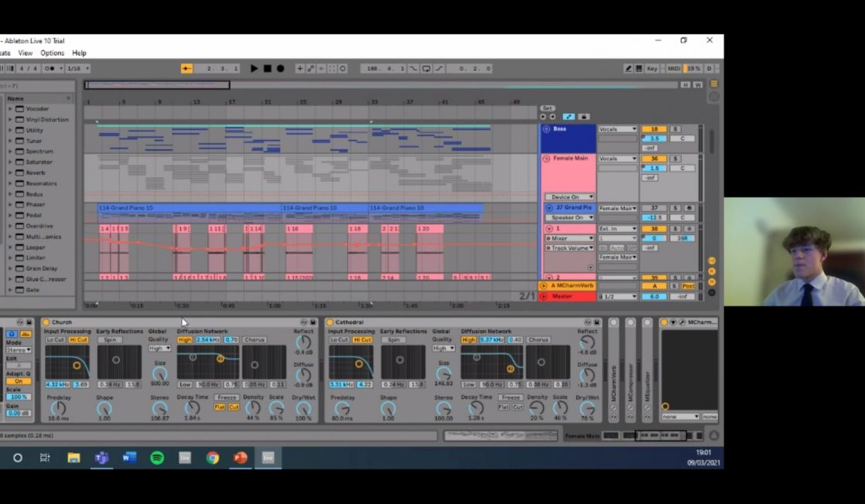The image size is (865, 504).
Task: Open PowerPoint from taskbar
Action: pos(240,458)
